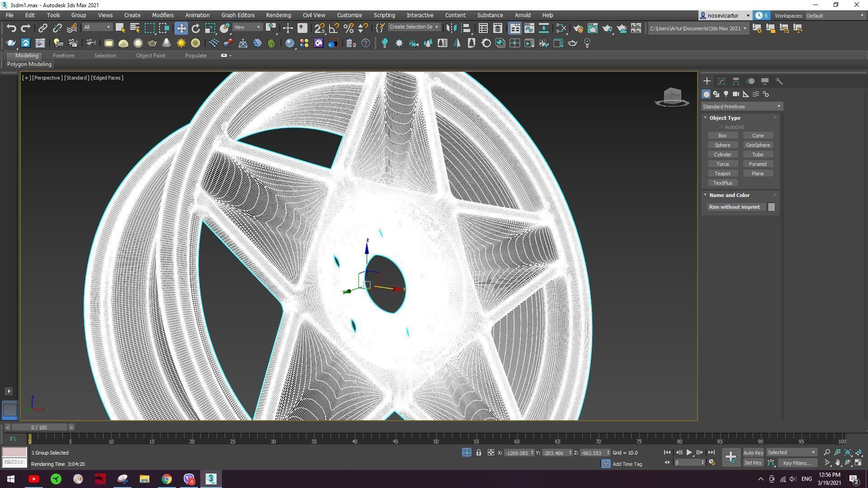This screenshot has height=488, width=868.
Task: Switch to Object Paint ribbon tab
Action: pyautogui.click(x=151, y=56)
